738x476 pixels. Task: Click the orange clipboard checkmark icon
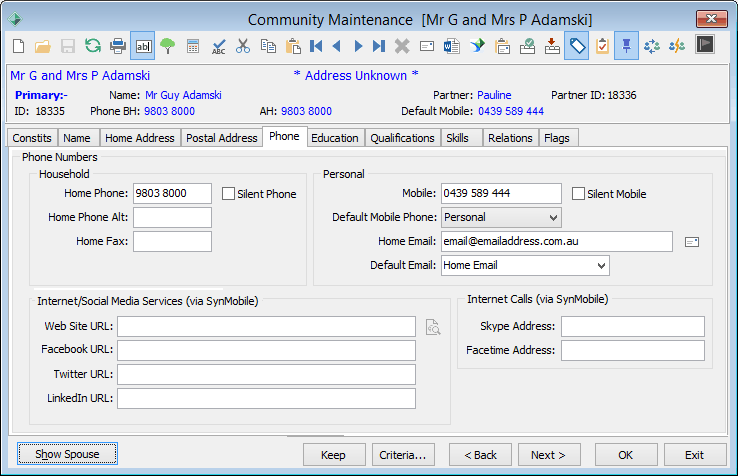[602, 46]
